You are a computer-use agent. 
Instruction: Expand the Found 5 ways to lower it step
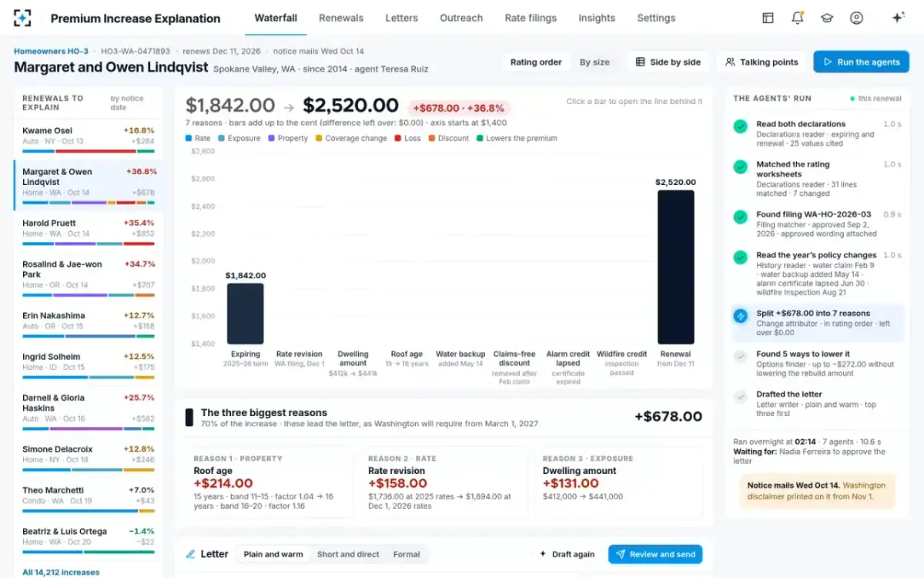click(x=815, y=364)
